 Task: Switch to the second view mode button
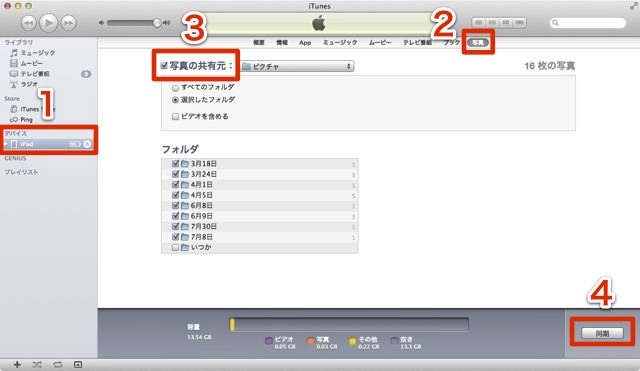click(x=492, y=22)
